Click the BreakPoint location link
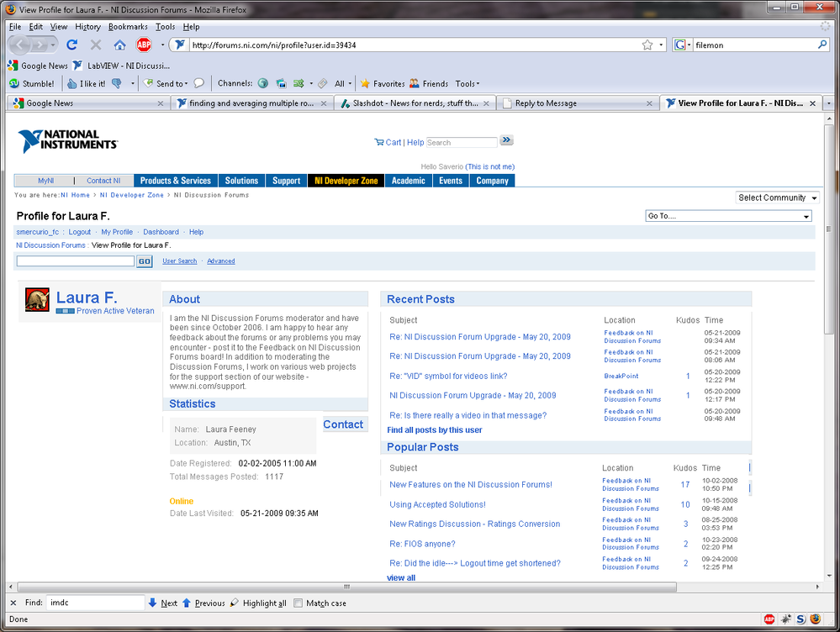The image size is (840, 632). pos(621,376)
